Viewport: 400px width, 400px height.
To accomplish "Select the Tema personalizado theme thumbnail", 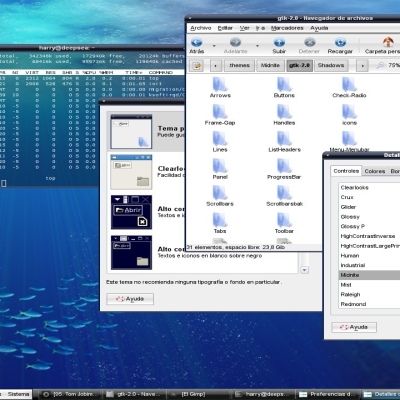I will [131, 131].
